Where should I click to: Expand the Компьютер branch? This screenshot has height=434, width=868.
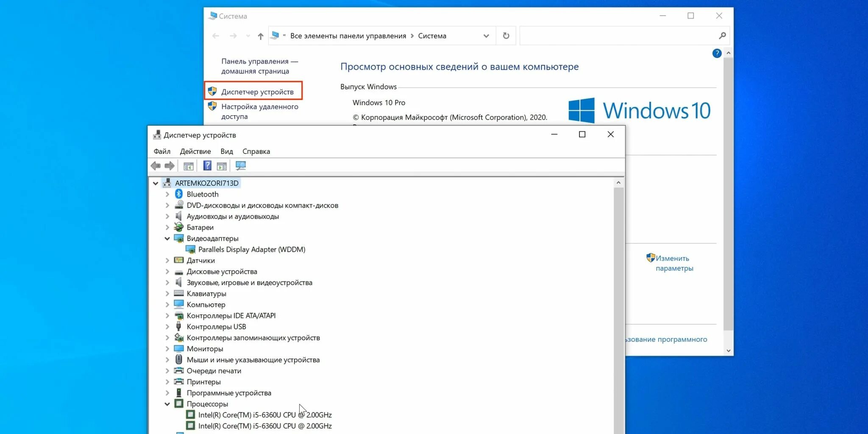(x=167, y=304)
